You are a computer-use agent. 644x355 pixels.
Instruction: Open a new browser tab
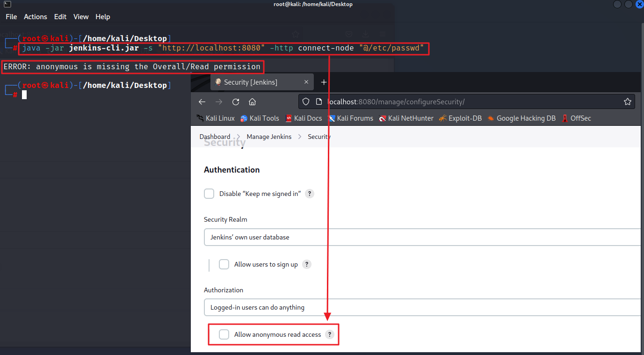324,82
